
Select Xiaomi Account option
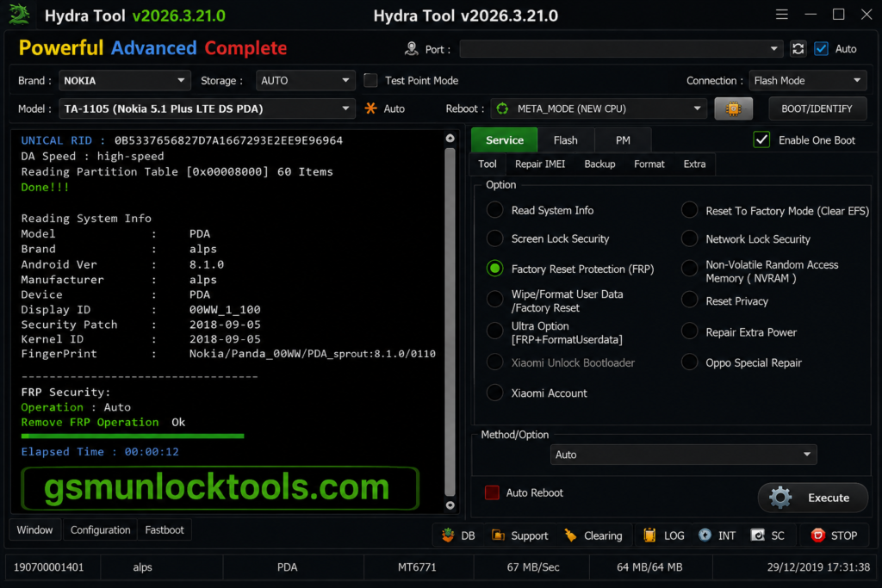pos(494,393)
